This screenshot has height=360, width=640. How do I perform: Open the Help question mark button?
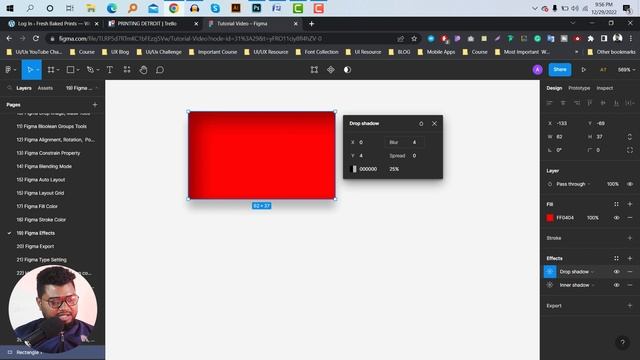[x=622, y=342]
